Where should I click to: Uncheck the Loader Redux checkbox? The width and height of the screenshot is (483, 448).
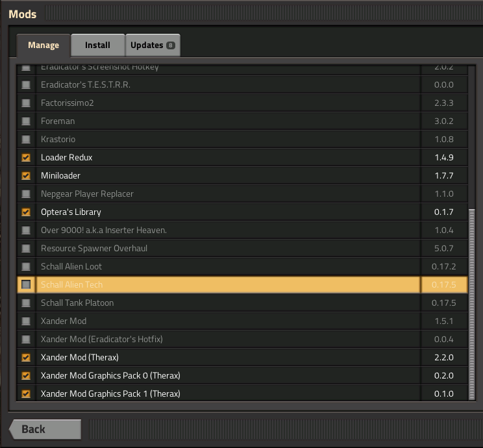(x=26, y=157)
